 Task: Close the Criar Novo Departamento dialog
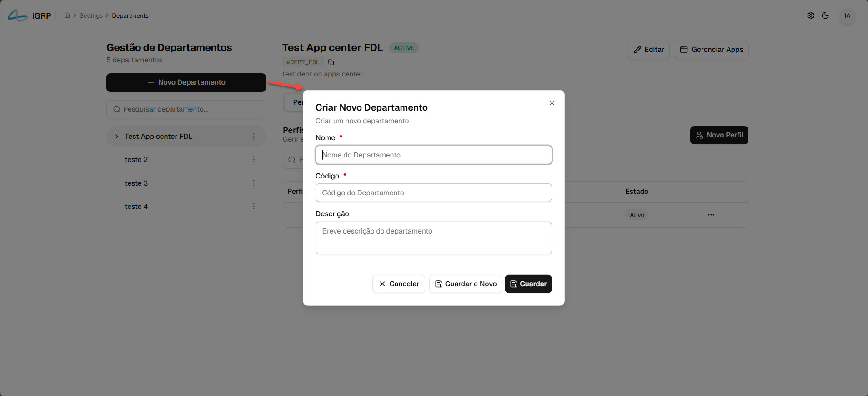(552, 103)
